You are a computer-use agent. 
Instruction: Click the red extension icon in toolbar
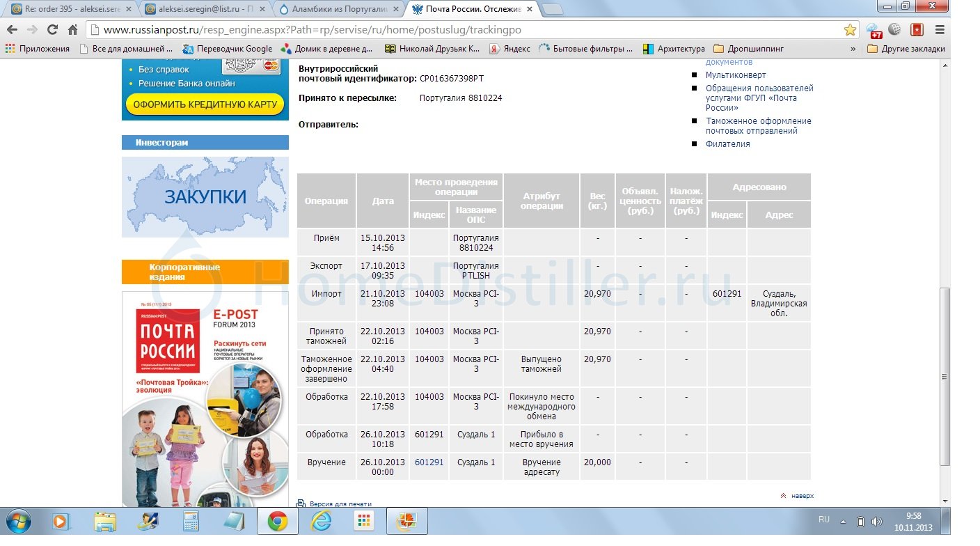917,30
